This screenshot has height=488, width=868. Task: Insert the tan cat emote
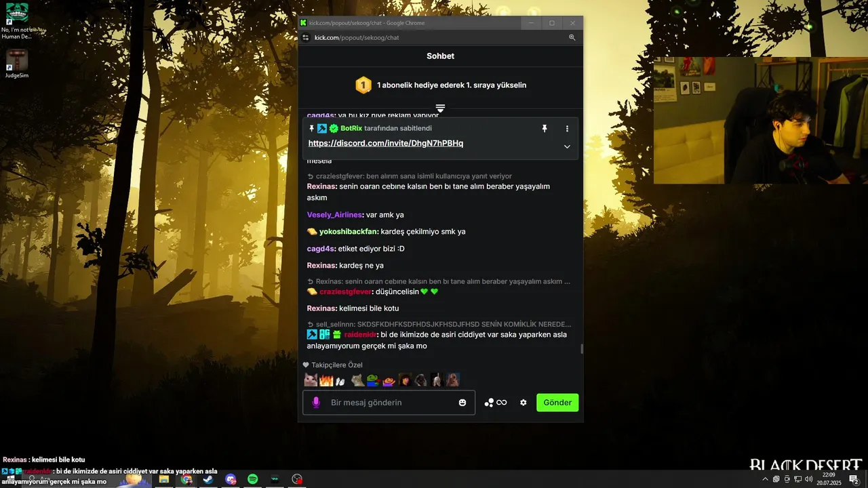click(357, 380)
